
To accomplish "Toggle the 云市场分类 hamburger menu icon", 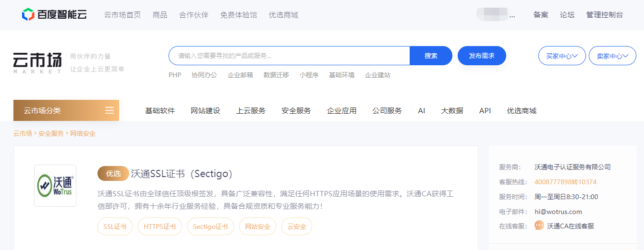I will coord(109,110).
